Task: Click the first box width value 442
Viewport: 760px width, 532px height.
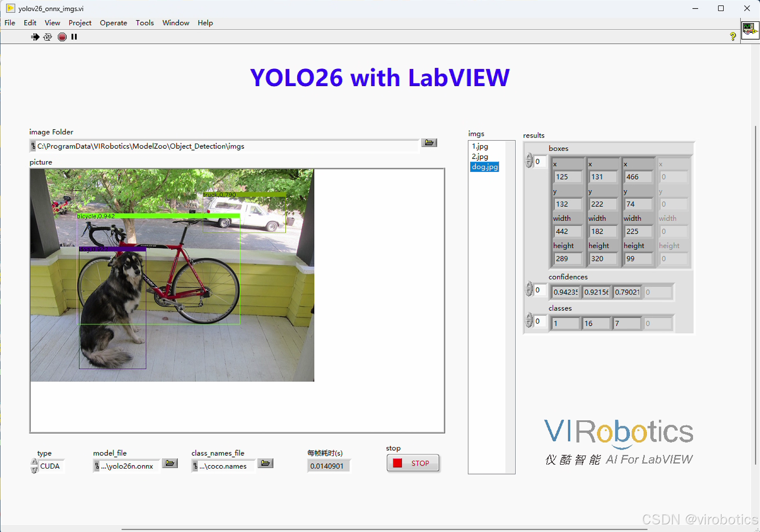Action: pyautogui.click(x=568, y=231)
